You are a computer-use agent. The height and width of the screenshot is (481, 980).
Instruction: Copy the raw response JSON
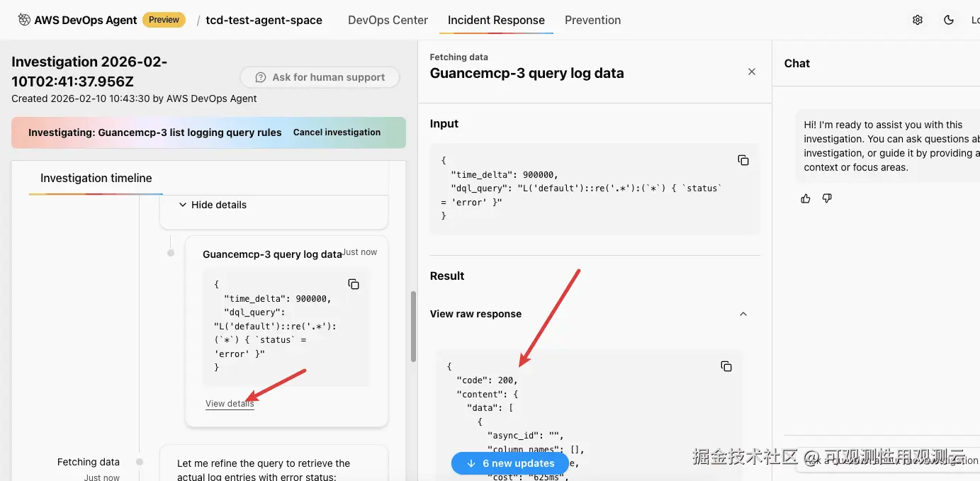coord(726,366)
